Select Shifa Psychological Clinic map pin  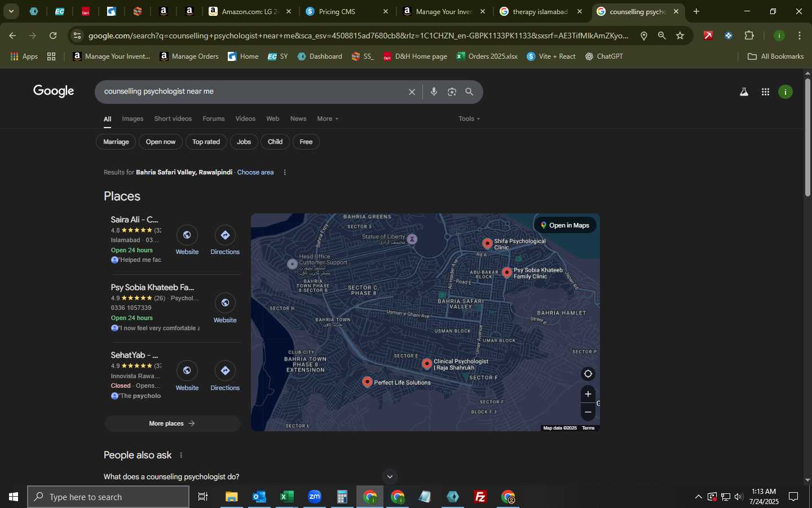[487, 243]
